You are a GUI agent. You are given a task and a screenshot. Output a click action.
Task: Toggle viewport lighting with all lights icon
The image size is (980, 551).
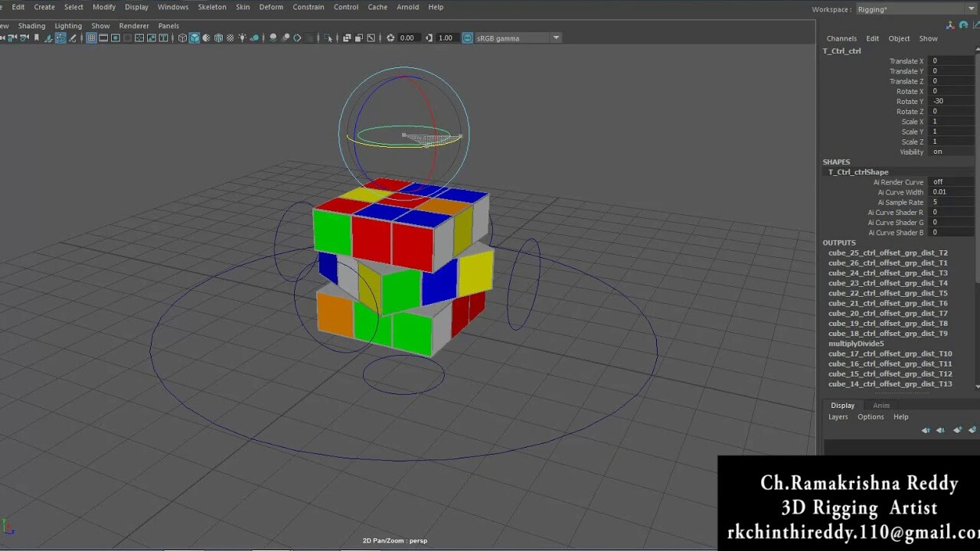[242, 37]
